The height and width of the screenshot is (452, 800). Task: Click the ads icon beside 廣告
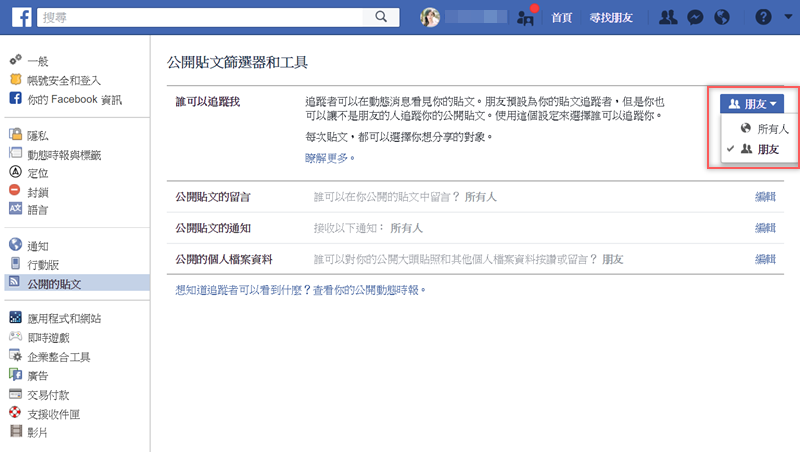15,374
